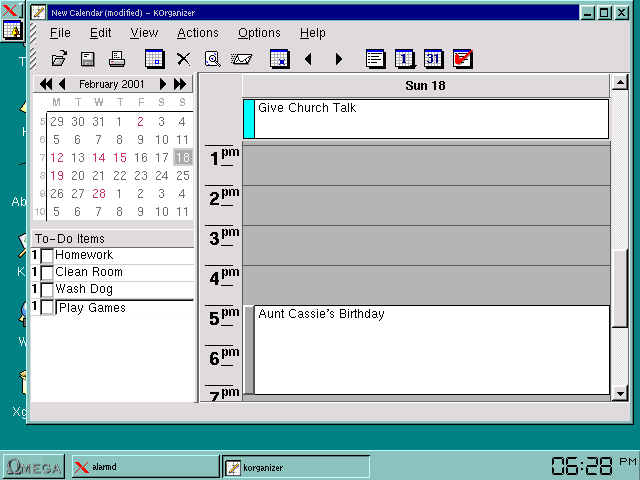Switch to the day view with the 1 icon
Viewport: 640px width, 480px height.
(x=405, y=59)
